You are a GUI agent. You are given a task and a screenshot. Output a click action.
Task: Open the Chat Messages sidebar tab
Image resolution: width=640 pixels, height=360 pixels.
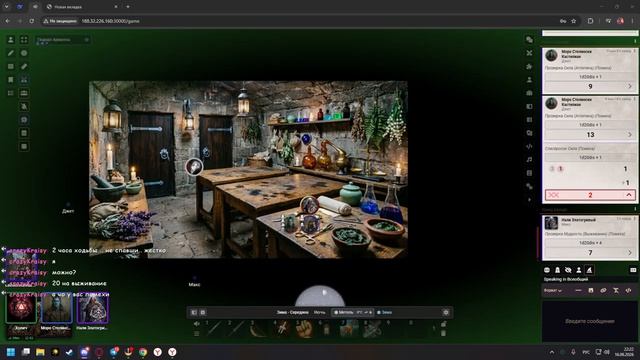(x=529, y=40)
